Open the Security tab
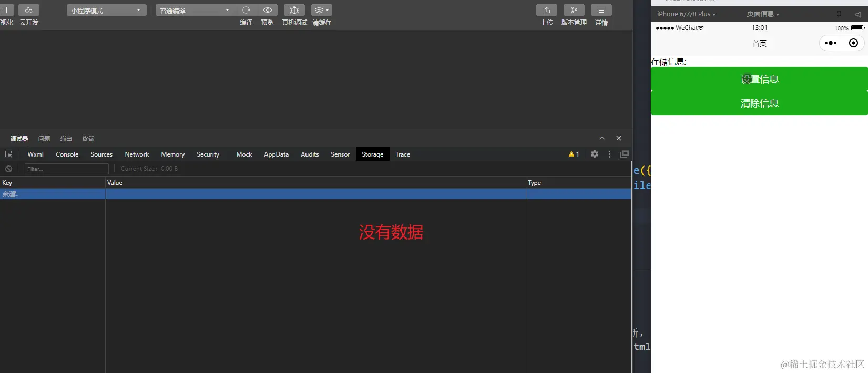 click(x=208, y=154)
